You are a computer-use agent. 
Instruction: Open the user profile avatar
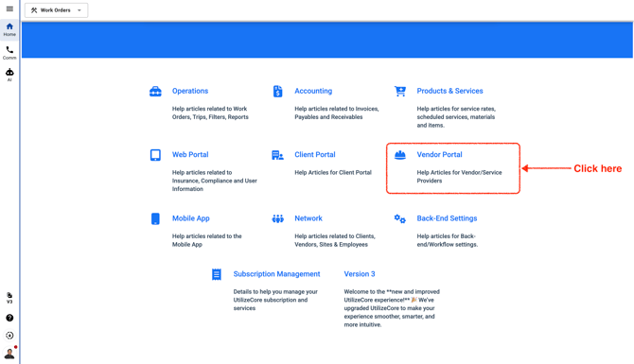pos(9,354)
